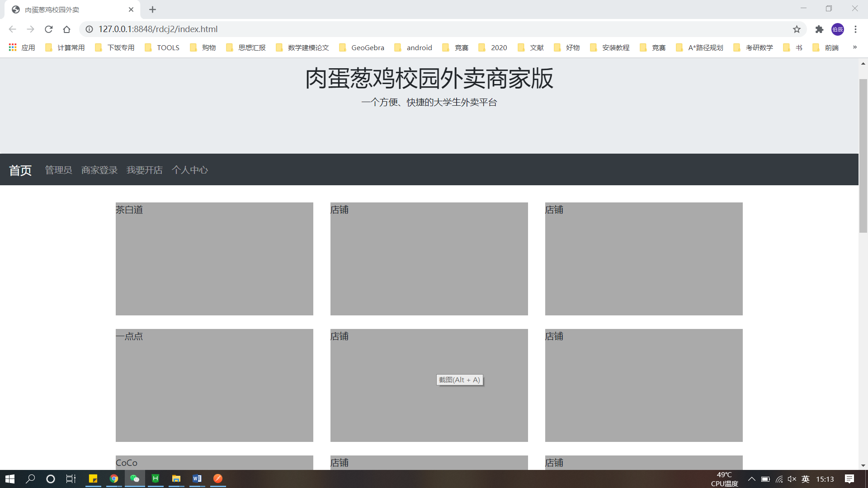Click the browser Home icon
Viewport: 868px width, 488px height.
point(66,29)
